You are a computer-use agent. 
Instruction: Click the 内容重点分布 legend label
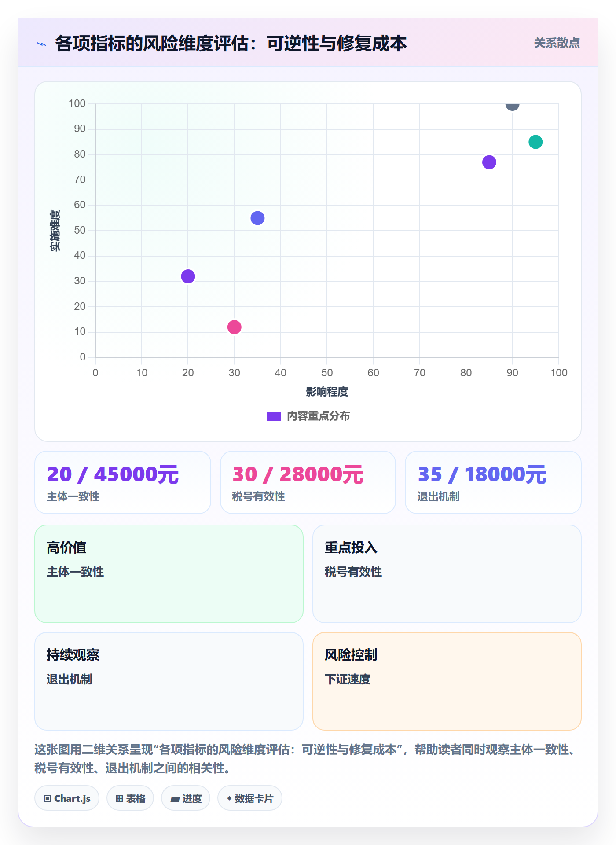[318, 416]
